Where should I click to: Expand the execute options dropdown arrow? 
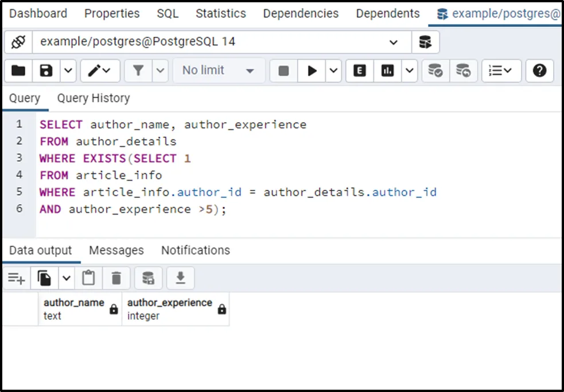coord(334,71)
